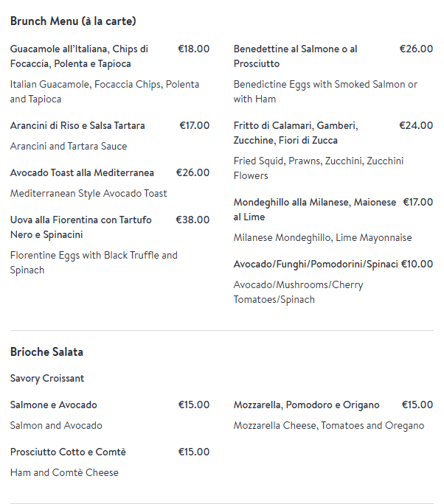Click Avocado/Funghi/Pomodorini/Spinaci side item
This screenshot has width=444, height=504.
pyautogui.click(x=316, y=264)
